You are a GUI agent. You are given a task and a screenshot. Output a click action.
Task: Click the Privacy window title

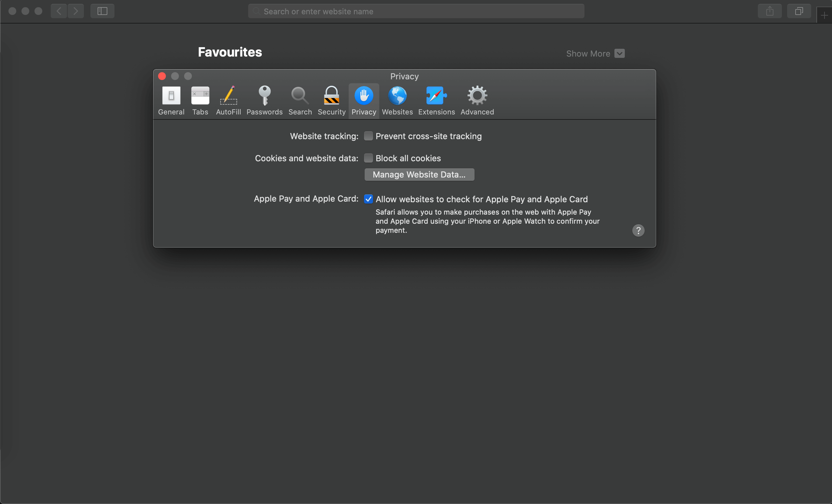(404, 76)
